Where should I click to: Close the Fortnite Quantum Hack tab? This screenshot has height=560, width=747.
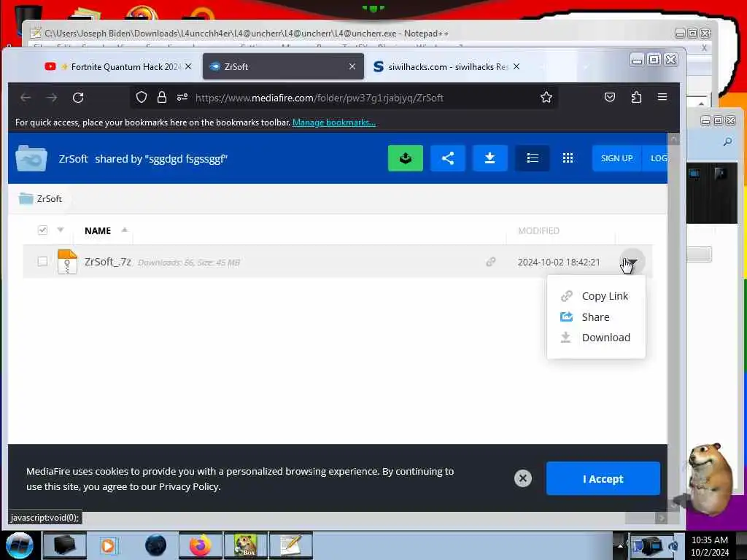pos(188,66)
